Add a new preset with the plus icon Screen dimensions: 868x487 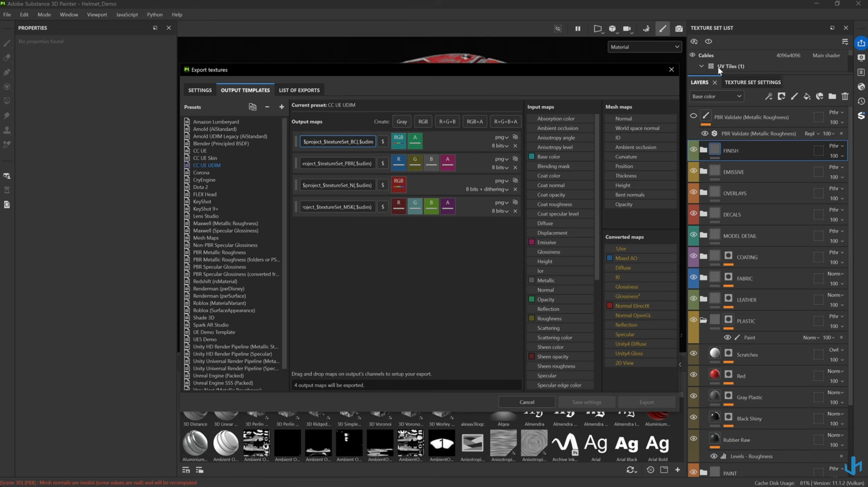point(281,107)
